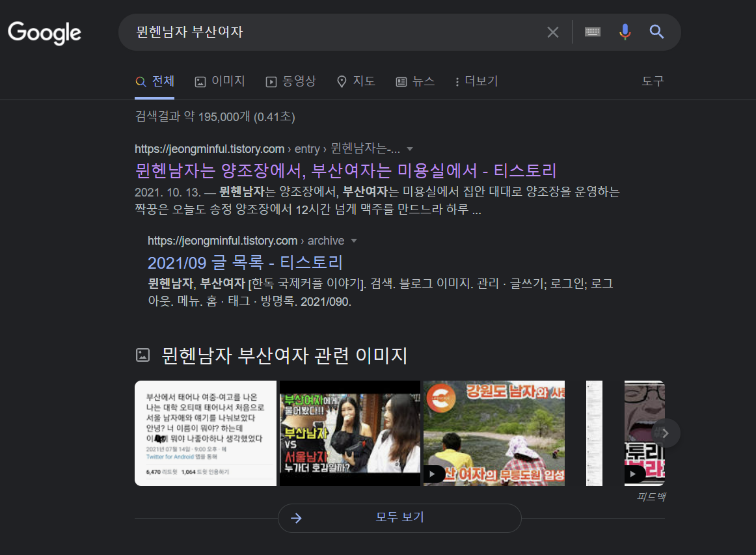This screenshot has height=555, width=756.
Task: Play the 강원도 남자 video via play icon
Action: tap(433, 474)
